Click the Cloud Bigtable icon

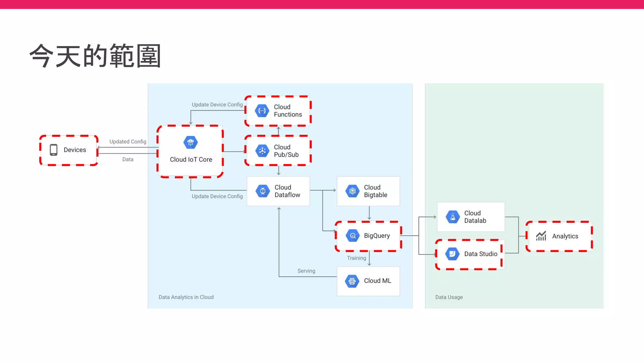pyautogui.click(x=353, y=191)
